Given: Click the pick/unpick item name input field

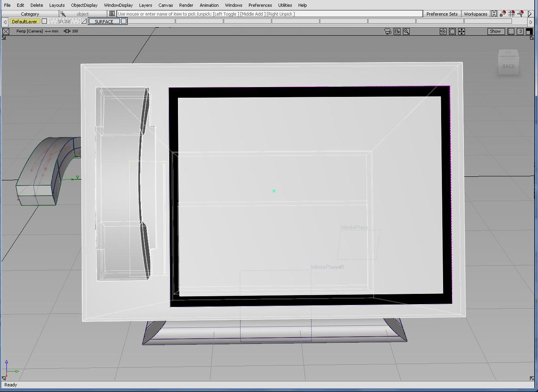Looking at the screenshot, I should (269, 14).
